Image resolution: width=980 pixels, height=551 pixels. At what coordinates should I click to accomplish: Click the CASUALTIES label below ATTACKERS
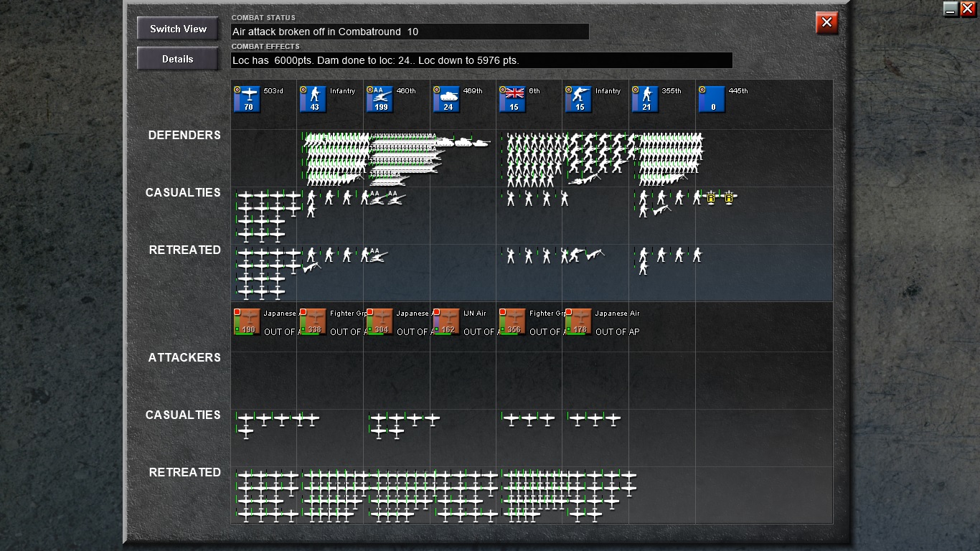pos(183,415)
